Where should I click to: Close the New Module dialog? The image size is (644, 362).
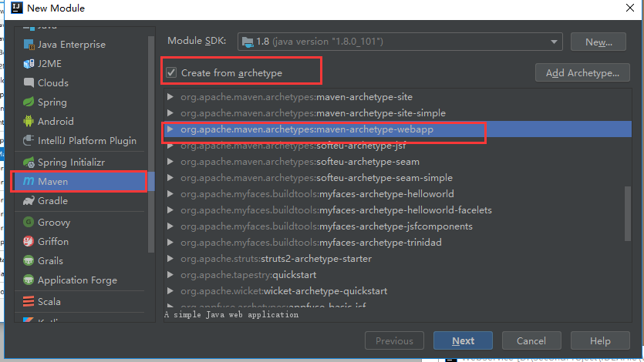click(x=630, y=8)
